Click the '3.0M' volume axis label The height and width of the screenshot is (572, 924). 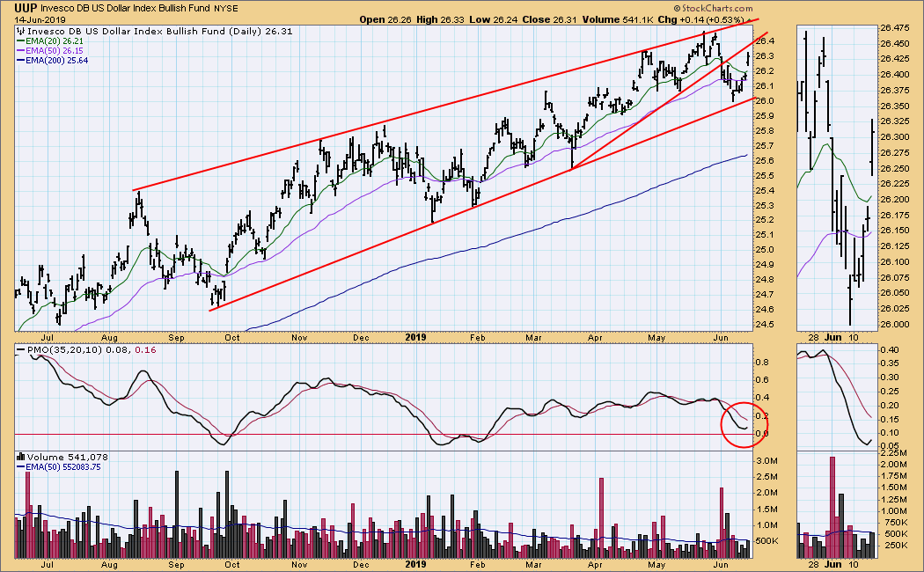coord(766,460)
